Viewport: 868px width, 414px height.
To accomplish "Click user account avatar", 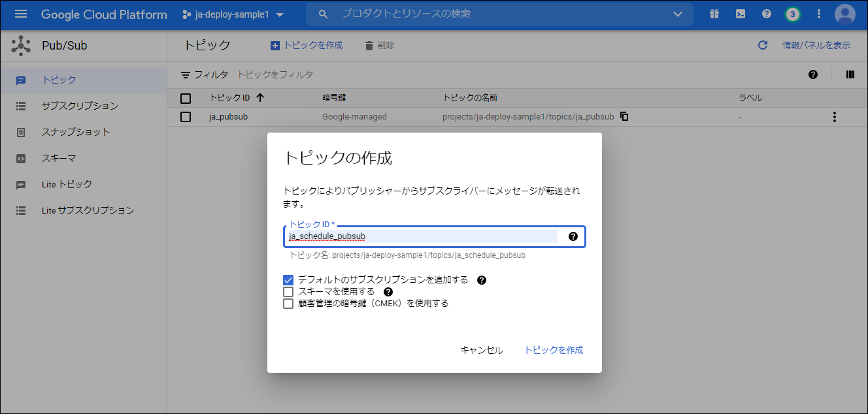I will coord(844,14).
